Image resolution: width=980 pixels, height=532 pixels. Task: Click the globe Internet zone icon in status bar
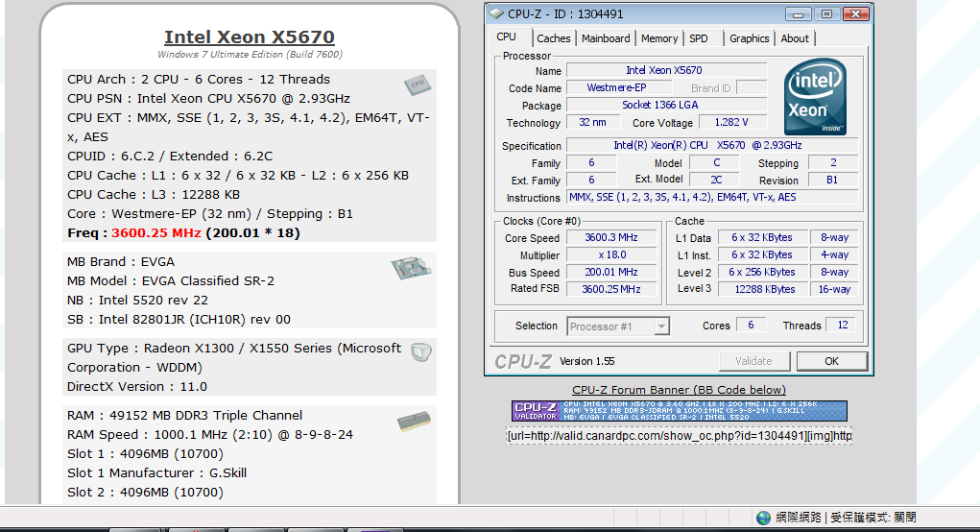coord(763,518)
